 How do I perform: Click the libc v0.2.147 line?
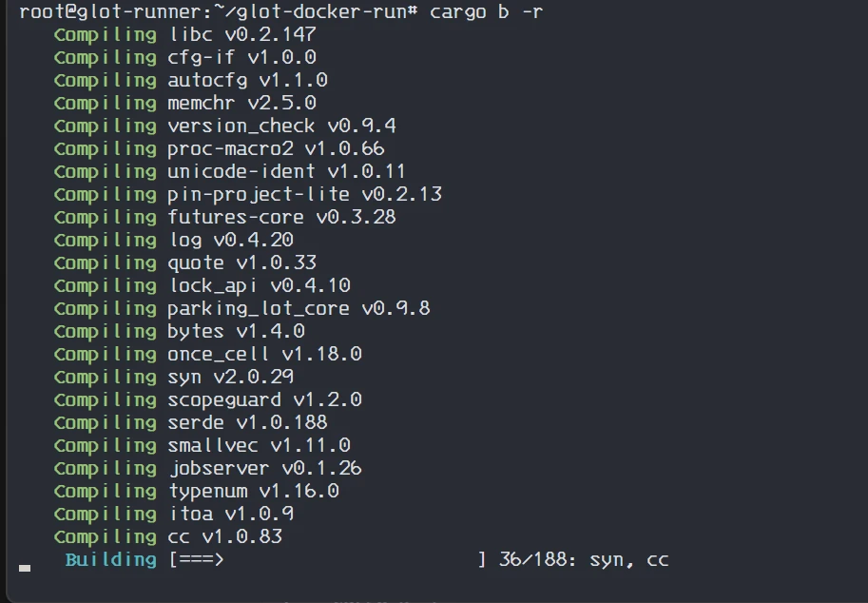tap(184, 34)
